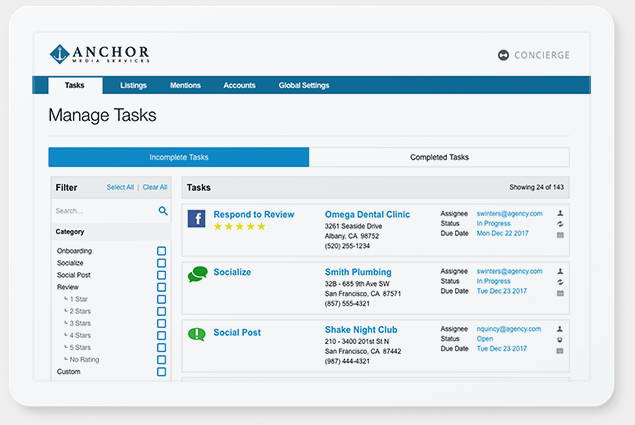The width and height of the screenshot is (635, 425).
Task: Tick the No Rating filter checkbox
Action: 161,360
